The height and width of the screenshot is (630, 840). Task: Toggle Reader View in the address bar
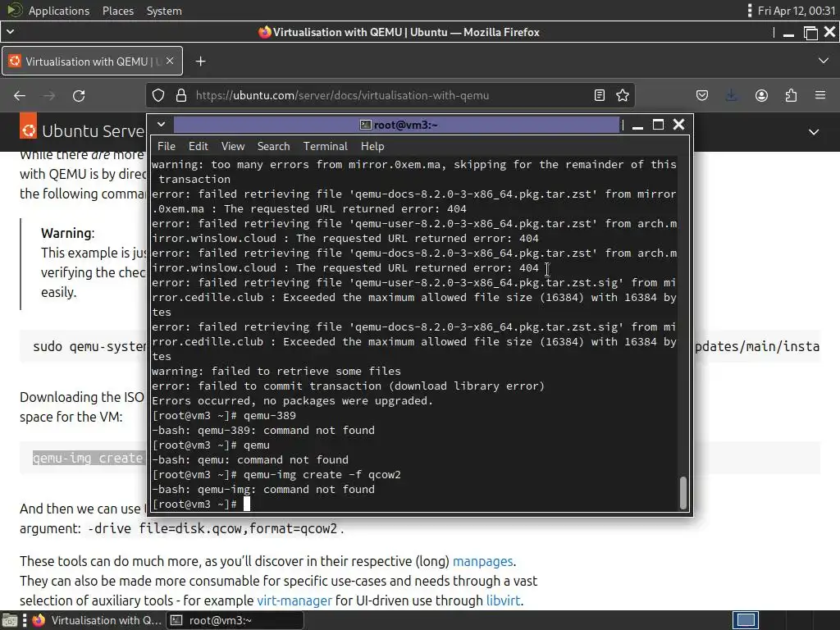click(x=600, y=95)
